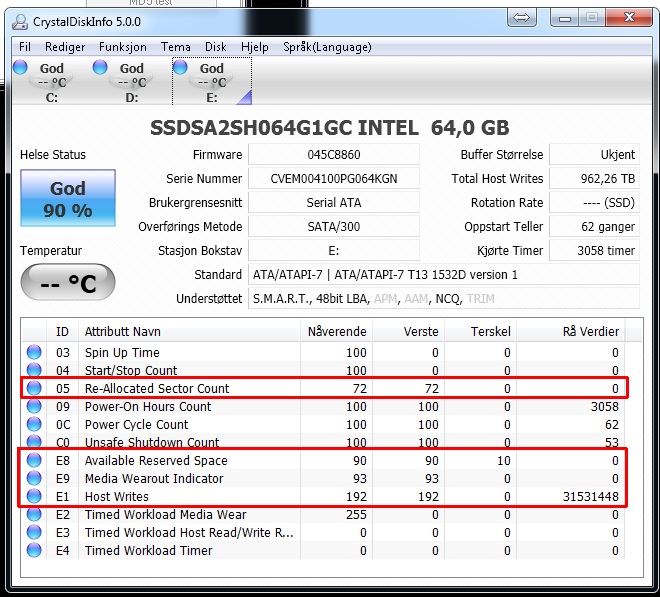Click status orb of Timed Workload Host Read/Write row
The width and height of the screenshot is (660, 597).
34,533
